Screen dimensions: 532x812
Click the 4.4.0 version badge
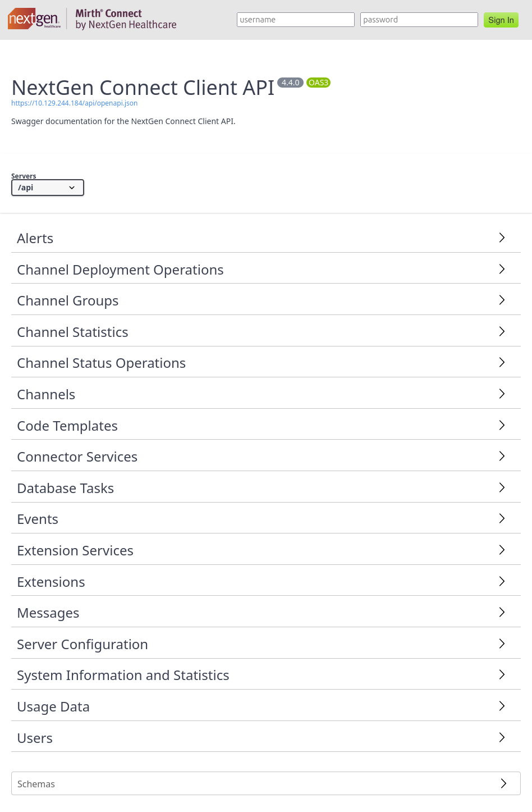[290, 83]
